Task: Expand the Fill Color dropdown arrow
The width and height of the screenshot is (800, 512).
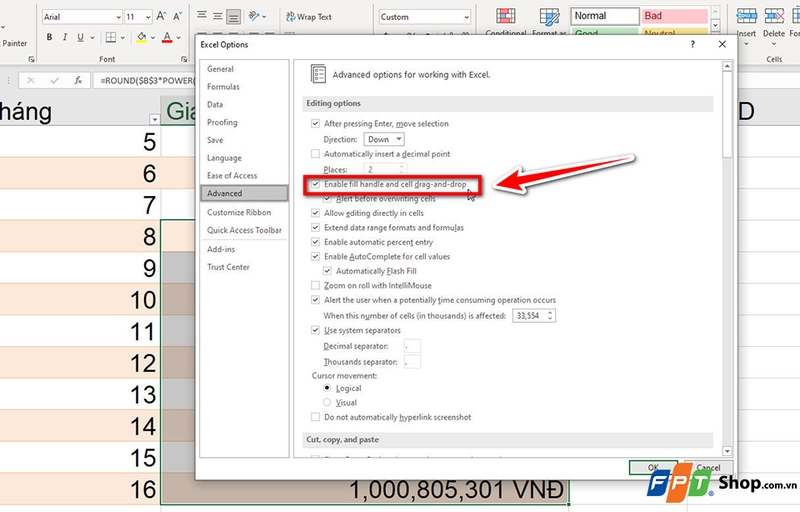Action: coord(153,37)
